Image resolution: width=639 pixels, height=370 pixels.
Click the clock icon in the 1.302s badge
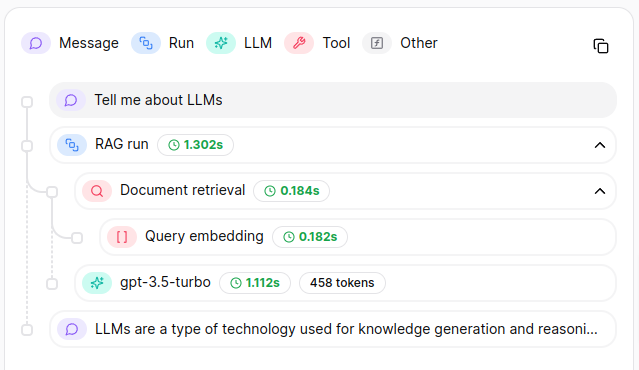coord(174,145)
